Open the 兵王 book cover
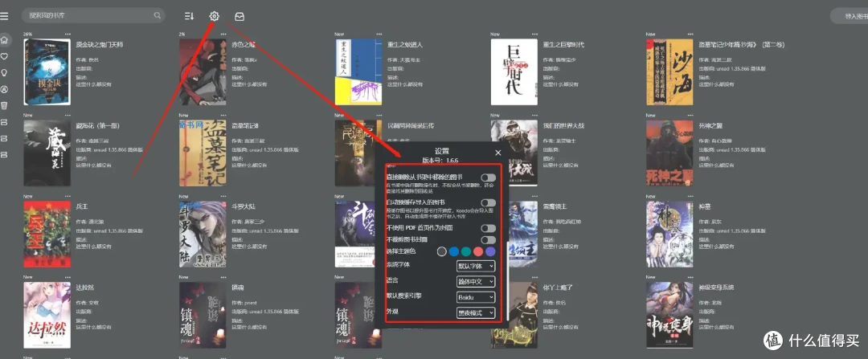Image resolution: width=868 pixels, height=359 pixels. [x=47, y=234]
